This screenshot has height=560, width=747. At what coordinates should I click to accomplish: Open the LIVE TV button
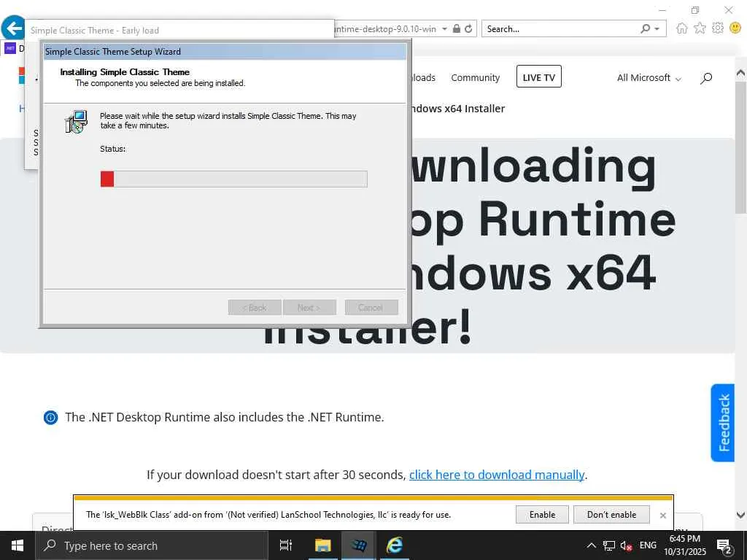tap(539, 77)
